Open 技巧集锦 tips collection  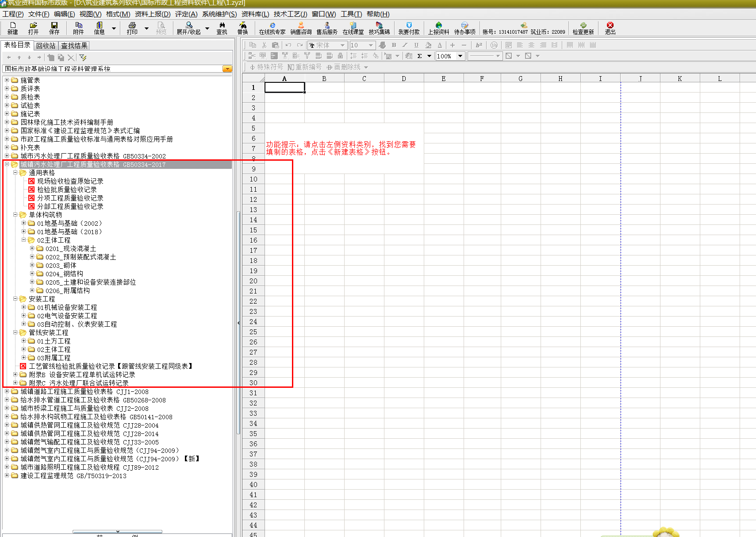379,28
